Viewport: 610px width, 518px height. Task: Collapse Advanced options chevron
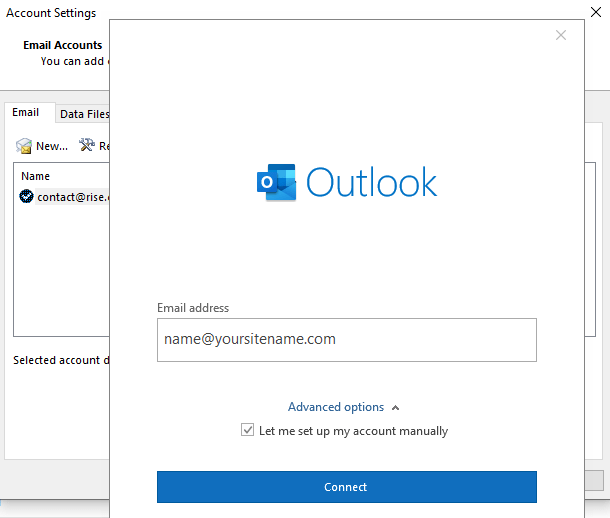coord(396,408)
